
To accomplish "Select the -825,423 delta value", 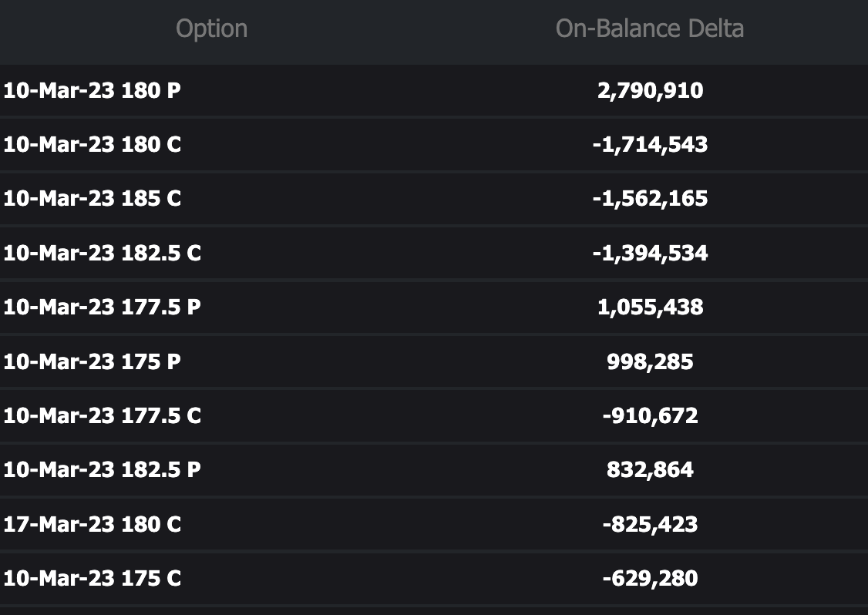I will 650,525.
